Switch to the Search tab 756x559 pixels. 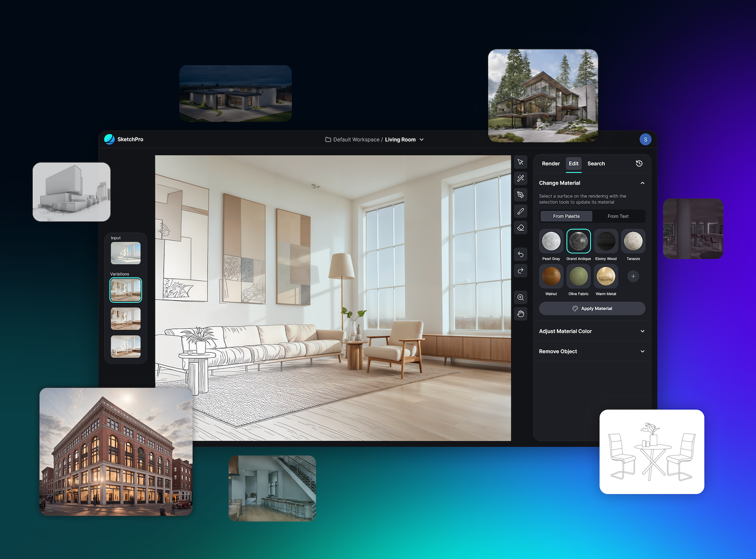tap(596, 163)
